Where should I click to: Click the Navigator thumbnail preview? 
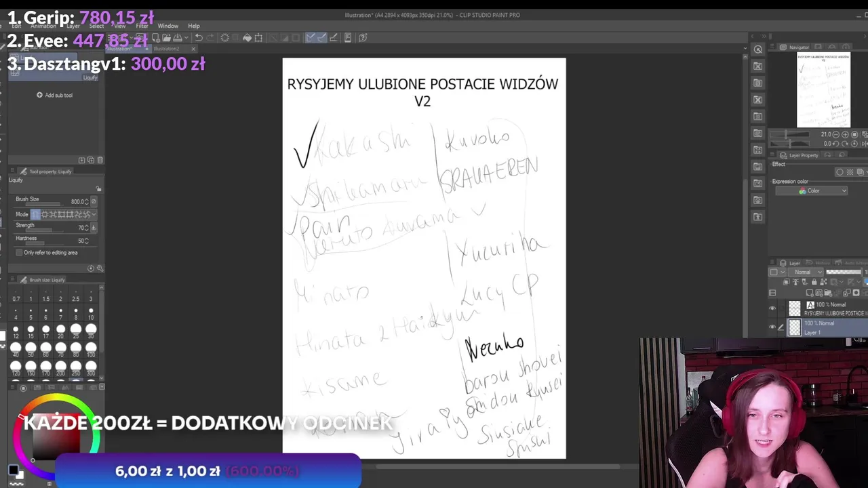[823, 90]
